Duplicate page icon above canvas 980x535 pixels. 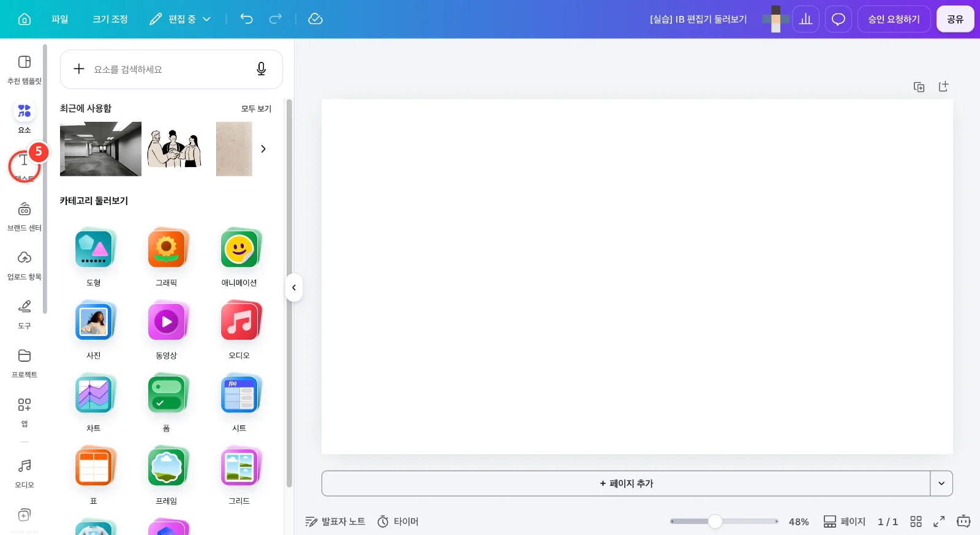(x=919, y=87)
